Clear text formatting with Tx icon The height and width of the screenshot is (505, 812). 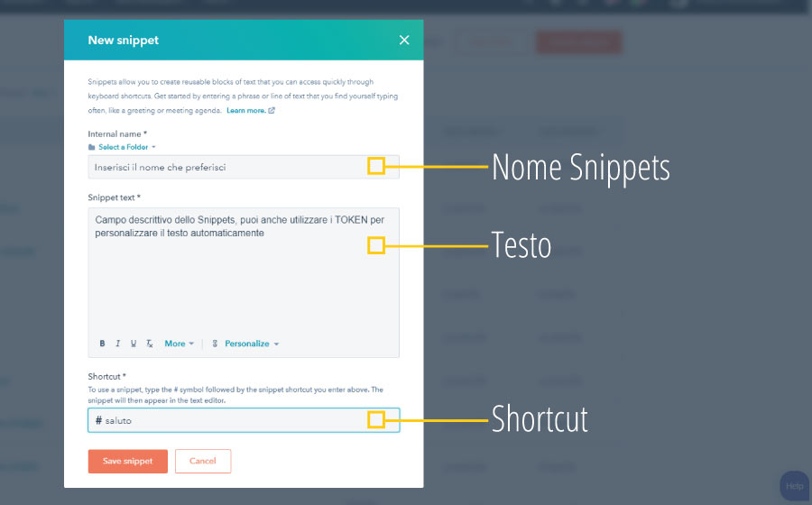click(x=149, y=344)
